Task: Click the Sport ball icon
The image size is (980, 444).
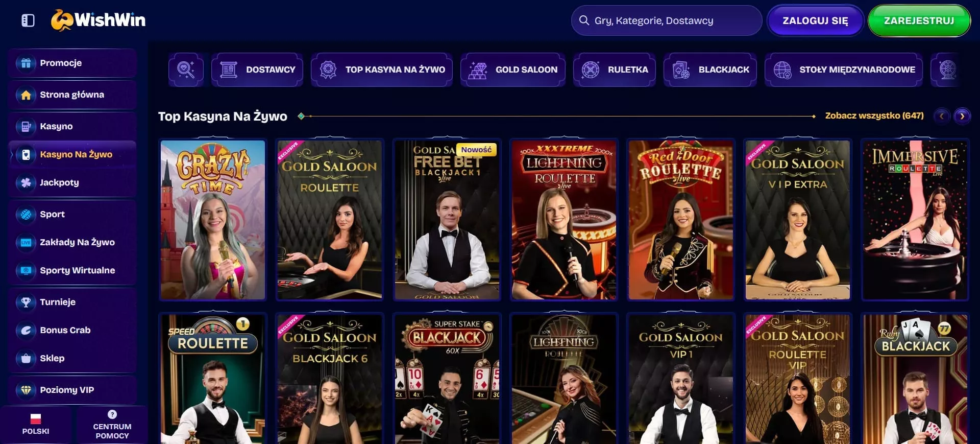Action: pos(26,215)
